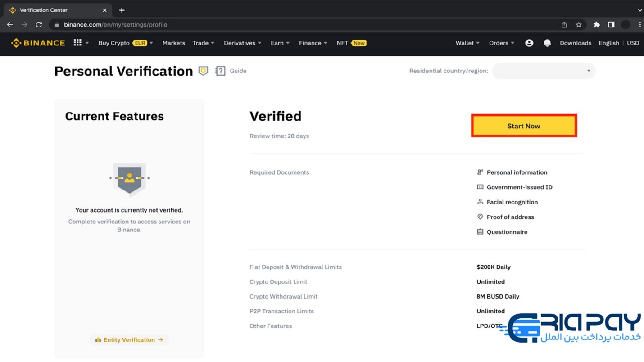Open browser extensions puzzle icon
Viewport: 644px width, 362px height.
coord(597,25)
